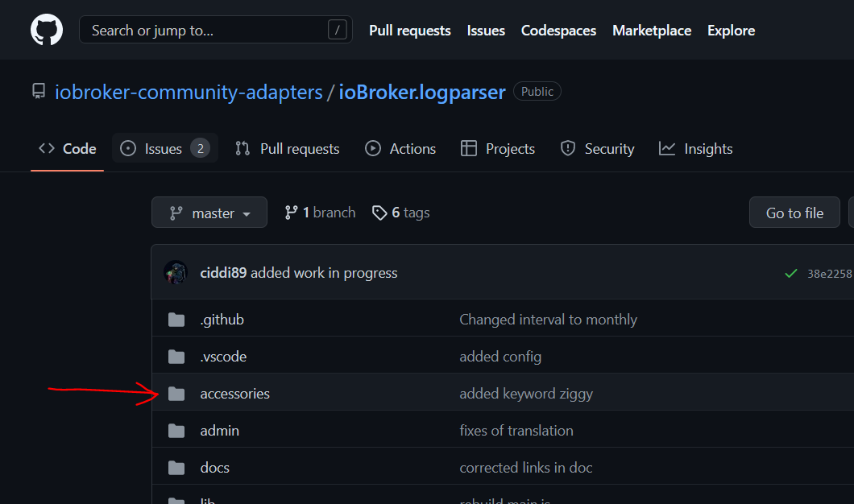Click the Public visibility badge
Viewport: 854px width, 504px height.
[537, 92]
